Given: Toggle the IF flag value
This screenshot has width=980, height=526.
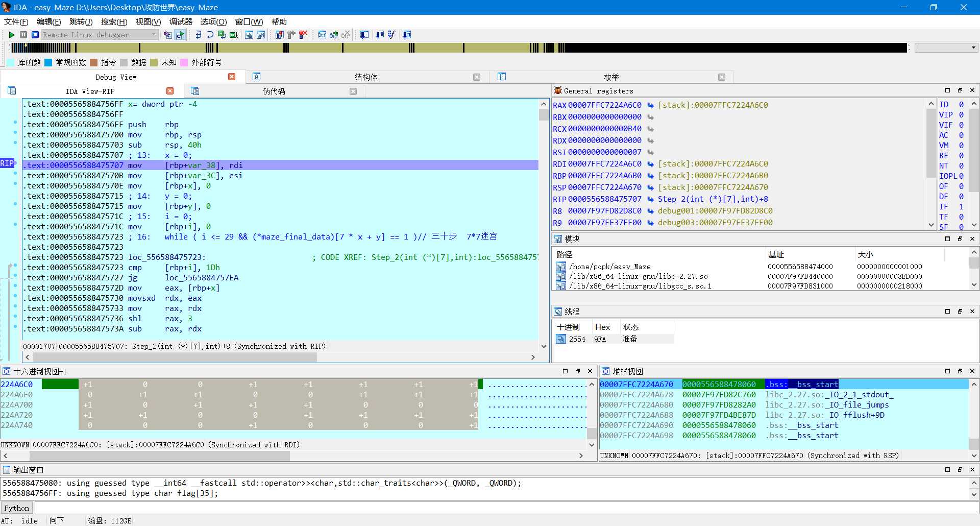Looking at the screenshot, I should click(961, 207).
